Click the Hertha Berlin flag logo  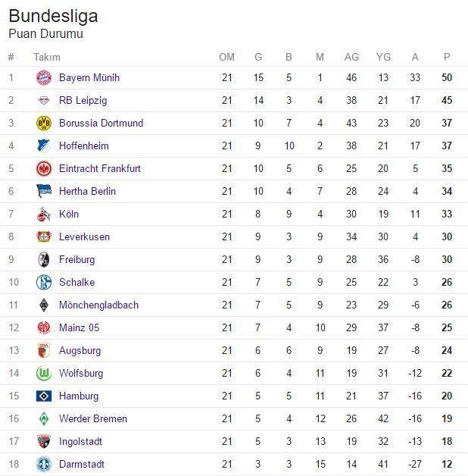[x=44, y=191]
